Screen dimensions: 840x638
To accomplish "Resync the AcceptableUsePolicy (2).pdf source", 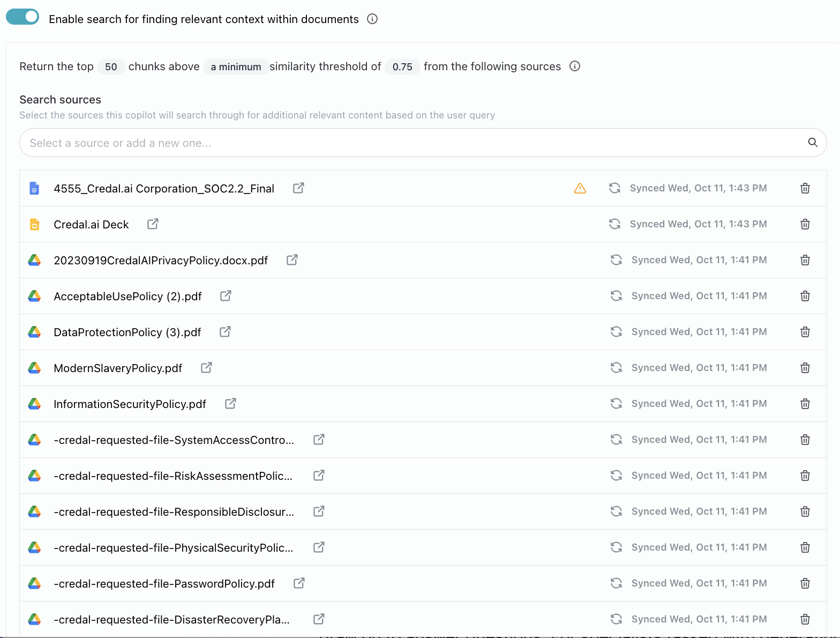I will pyautogui.click(x=616, y=296).
